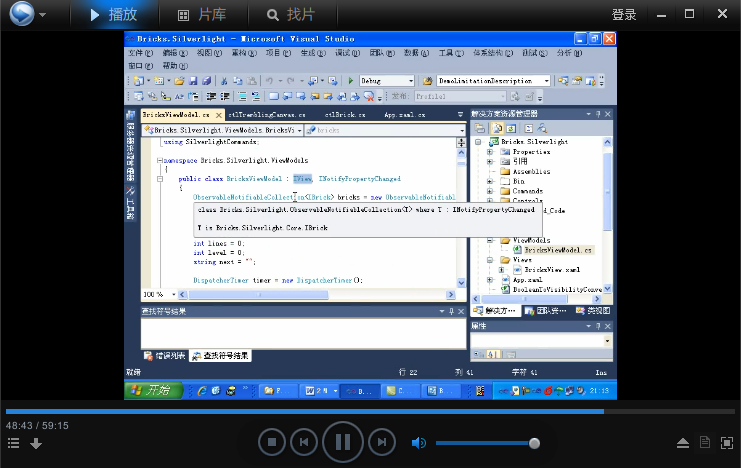
Task: Show the playlist panel icon
Action: pyautogui.click(x=14, y=443)
